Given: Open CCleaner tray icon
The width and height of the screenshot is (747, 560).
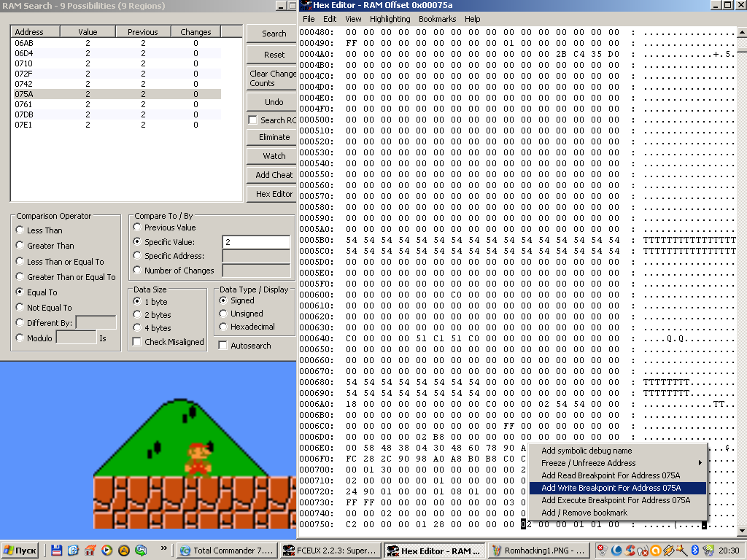Looking at the screenshot, I should (630, 551).
